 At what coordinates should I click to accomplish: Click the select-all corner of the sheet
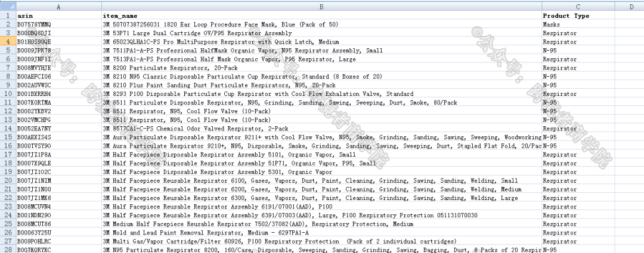tap(8, 6)
